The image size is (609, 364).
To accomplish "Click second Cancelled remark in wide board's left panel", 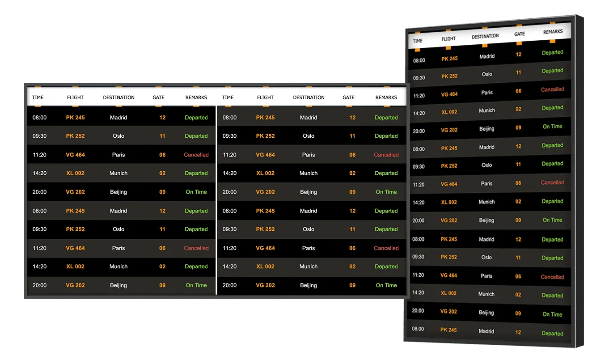I will click(x=196, y=248).
